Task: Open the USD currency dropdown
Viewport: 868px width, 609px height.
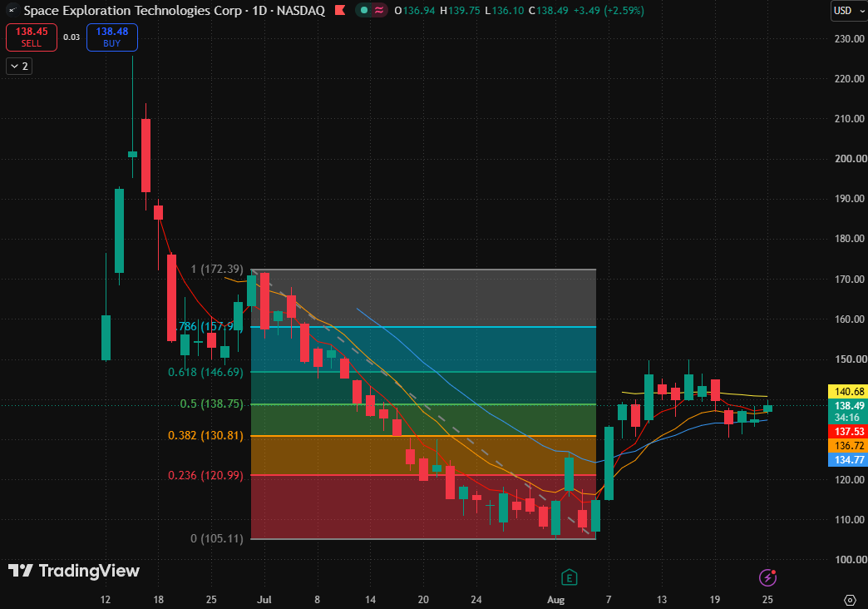Action: [849, 11]
